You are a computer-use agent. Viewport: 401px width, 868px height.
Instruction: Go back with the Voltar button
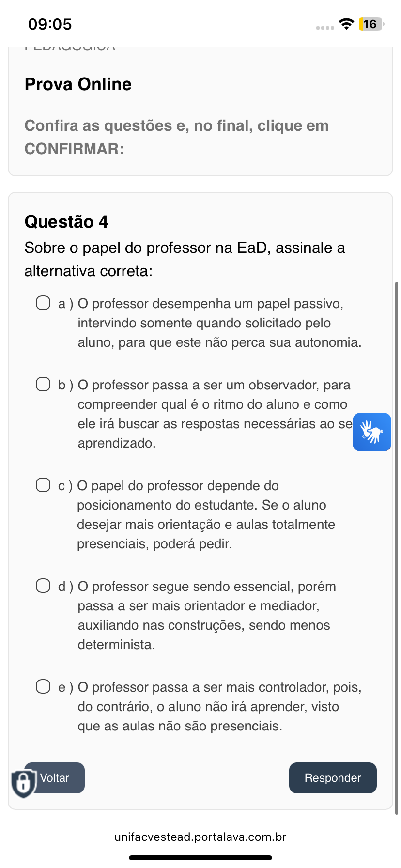point(54,778)
